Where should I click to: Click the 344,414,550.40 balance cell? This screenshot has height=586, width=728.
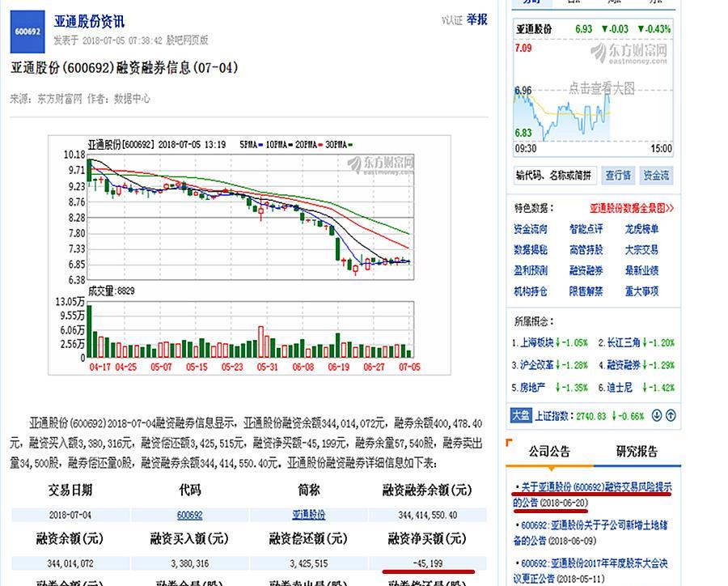point(428,515)
